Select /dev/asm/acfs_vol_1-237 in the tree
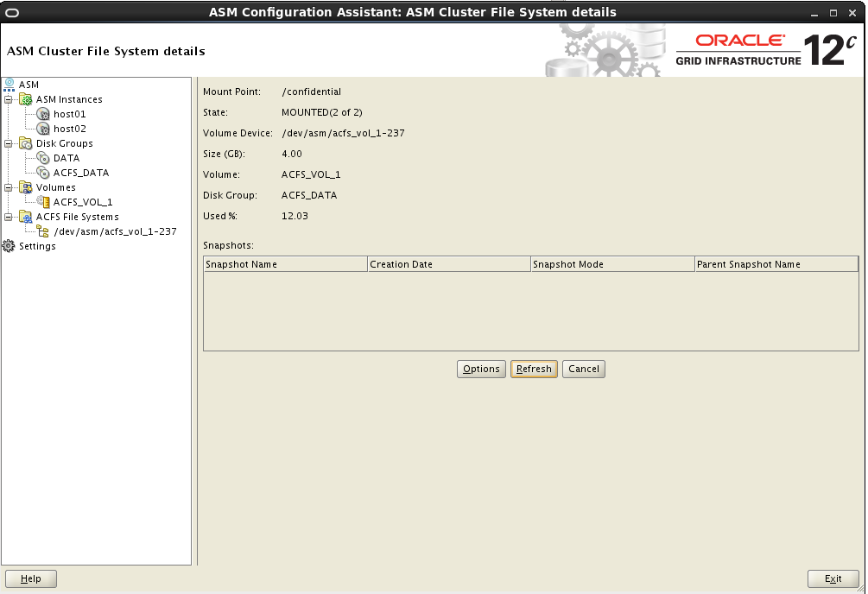The height and width of the screenshot is (594, 868). (x=115, y=231)
